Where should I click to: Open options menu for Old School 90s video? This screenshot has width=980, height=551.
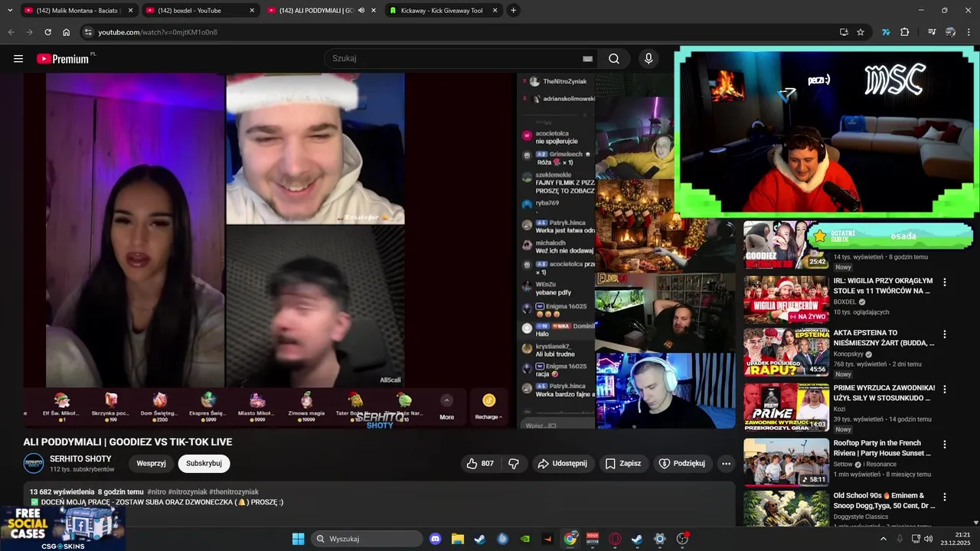tap(944, 497)
